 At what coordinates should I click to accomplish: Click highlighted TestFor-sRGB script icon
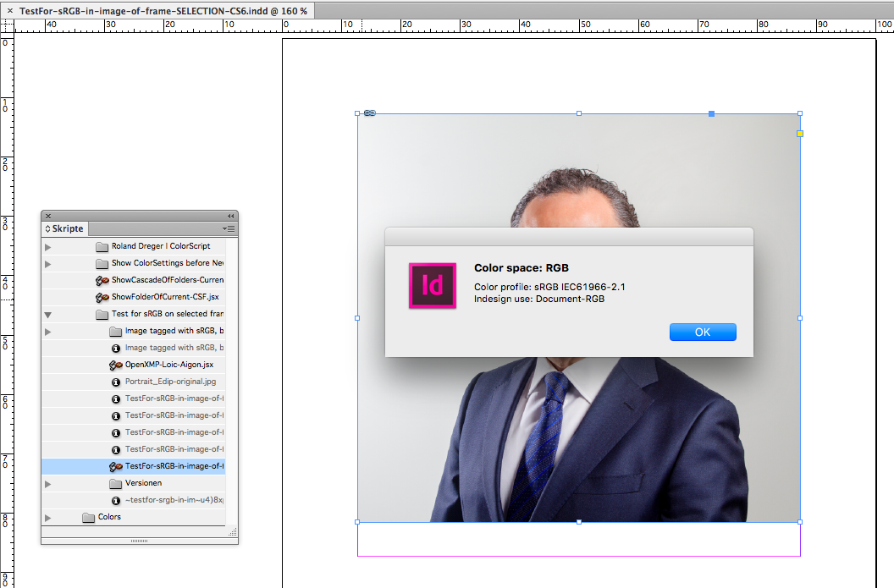click(116, 467)
